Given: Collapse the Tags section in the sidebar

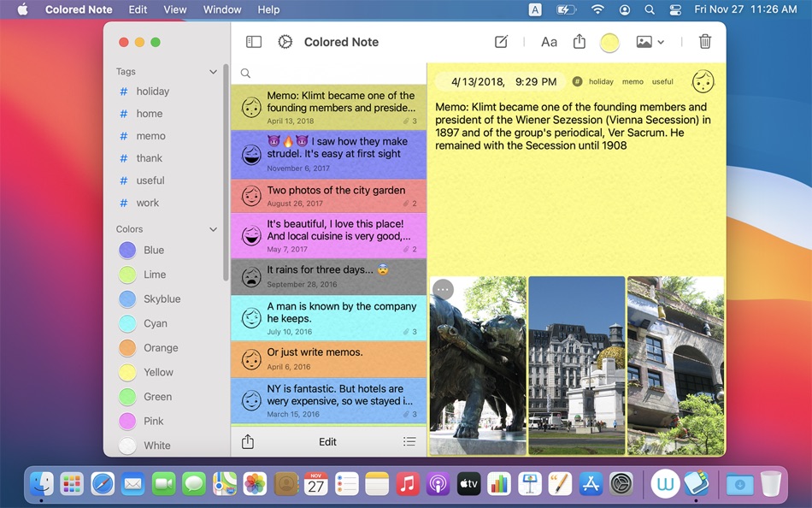Looking at the screenshot, I should point(213,72).
